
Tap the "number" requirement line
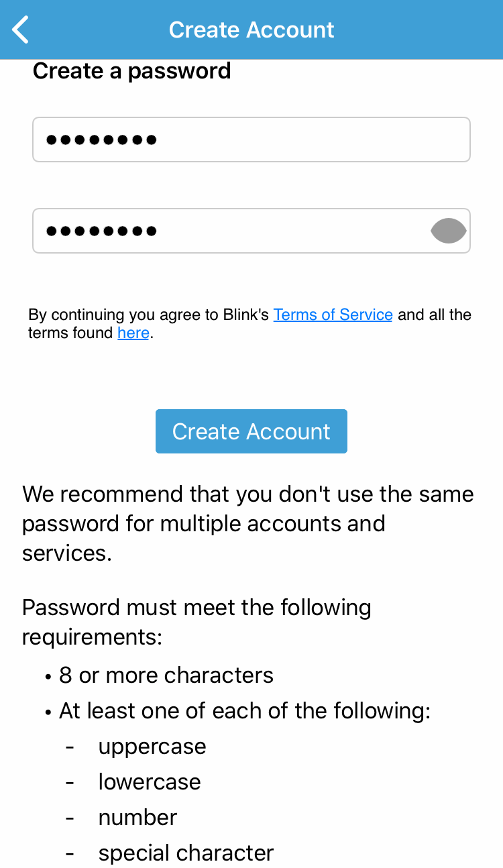pos(137,818)
